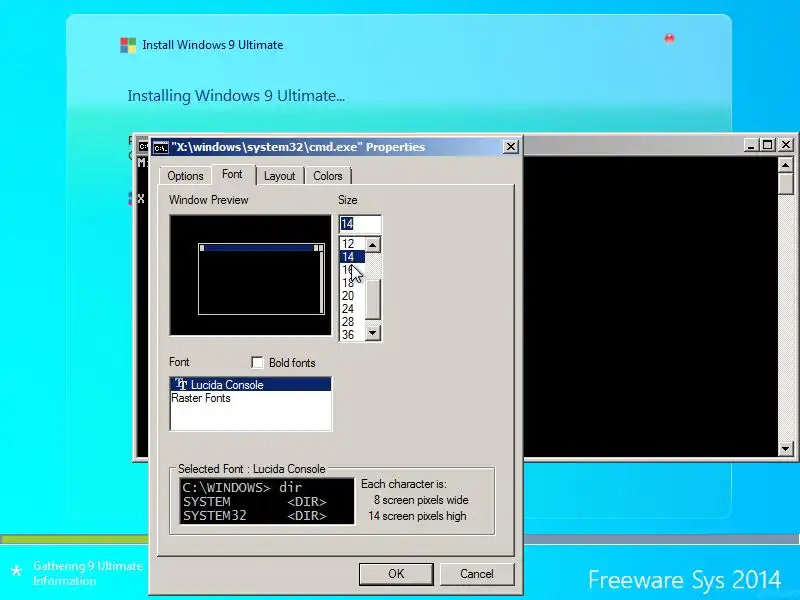The width and height of the screenshot is (800, 600).
Task: Pick size 14 in the size list
Action: [x=352, y=257]
